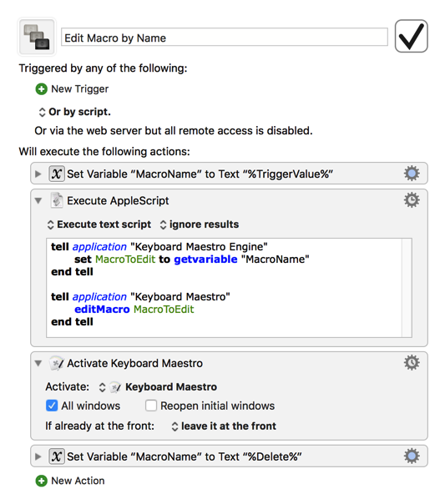Open gear menu of Execute AppleScript action

[x=412, y=200]
